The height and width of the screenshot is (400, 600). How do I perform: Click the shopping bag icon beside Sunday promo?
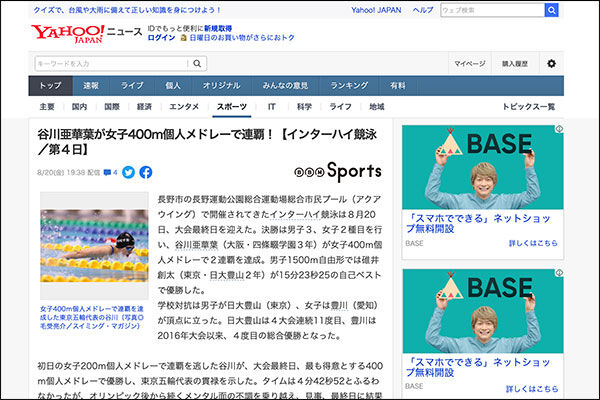pyautogui.click(x=183, y=38)
